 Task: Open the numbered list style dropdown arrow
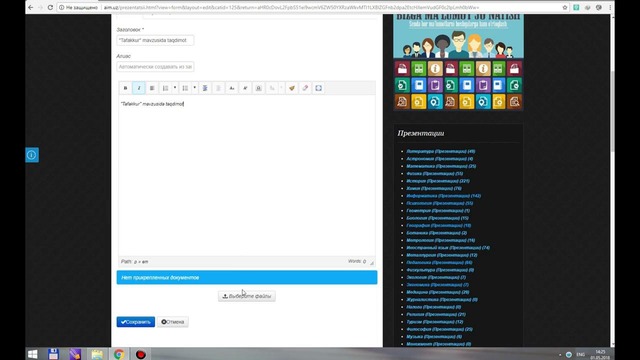pyautogui.click(x=175, y=88)
